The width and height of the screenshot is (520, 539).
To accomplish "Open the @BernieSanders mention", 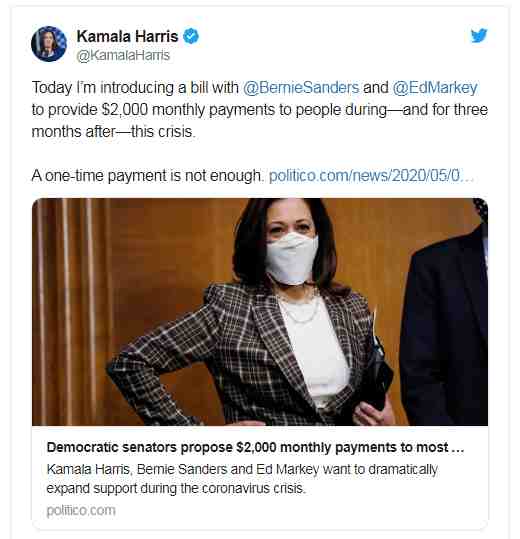I will (x=301, y=87).
